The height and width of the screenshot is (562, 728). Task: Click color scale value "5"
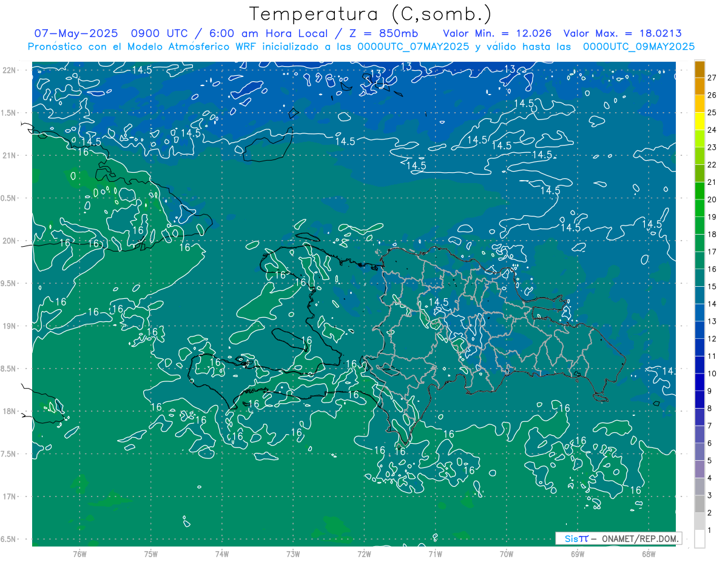tap(710, 461)
